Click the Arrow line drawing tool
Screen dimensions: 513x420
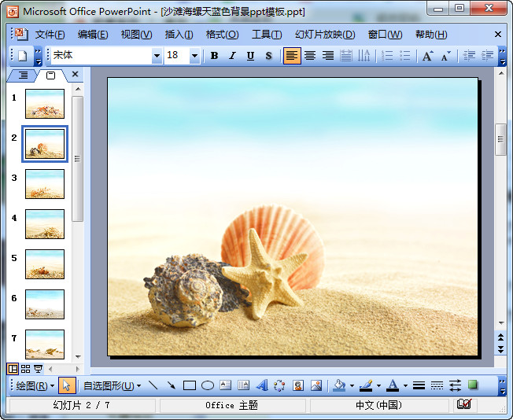[x=171, y=385]
